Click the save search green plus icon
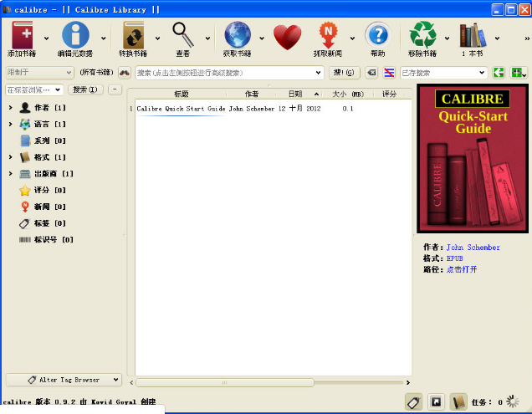 click(518, 73)
